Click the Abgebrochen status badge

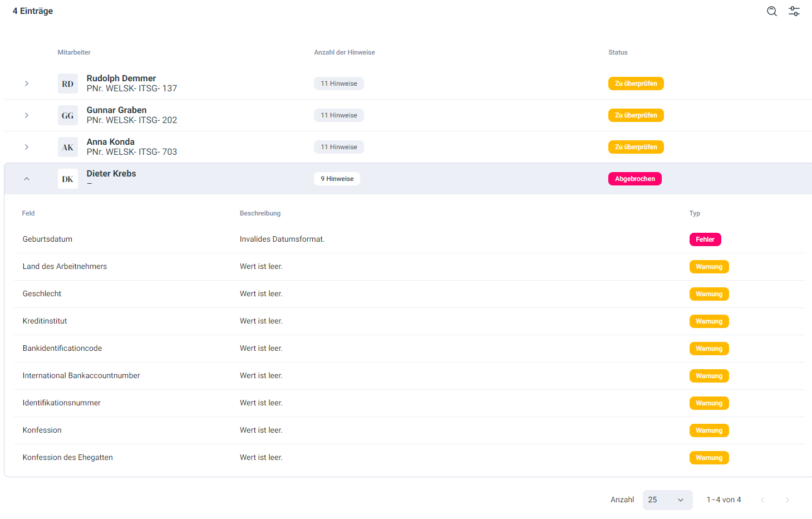(x=634, y=179)
